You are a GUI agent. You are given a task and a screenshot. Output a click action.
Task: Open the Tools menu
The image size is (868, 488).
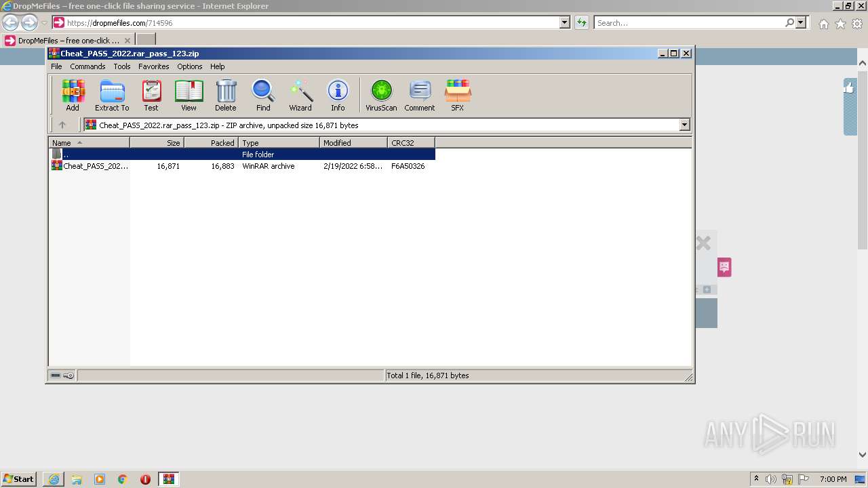(122, 66)
